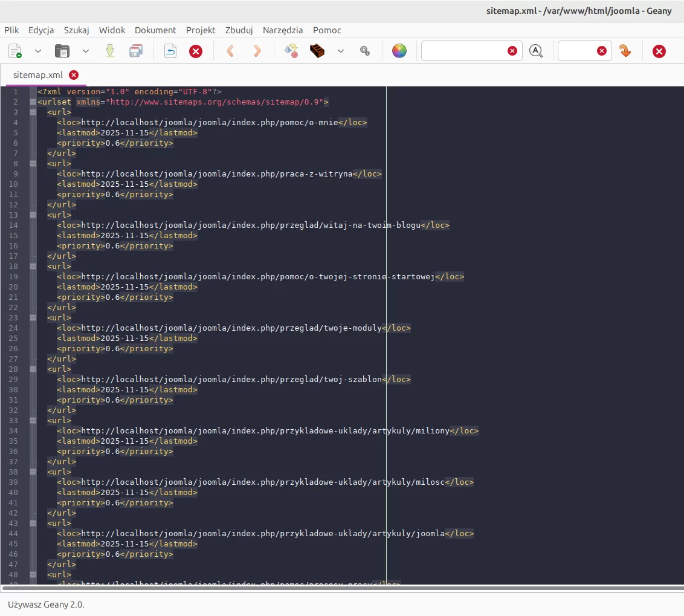This screenshot has width=684, height=616.
Task: Close current file red toolbar icon
Action: tap(196, 51)
